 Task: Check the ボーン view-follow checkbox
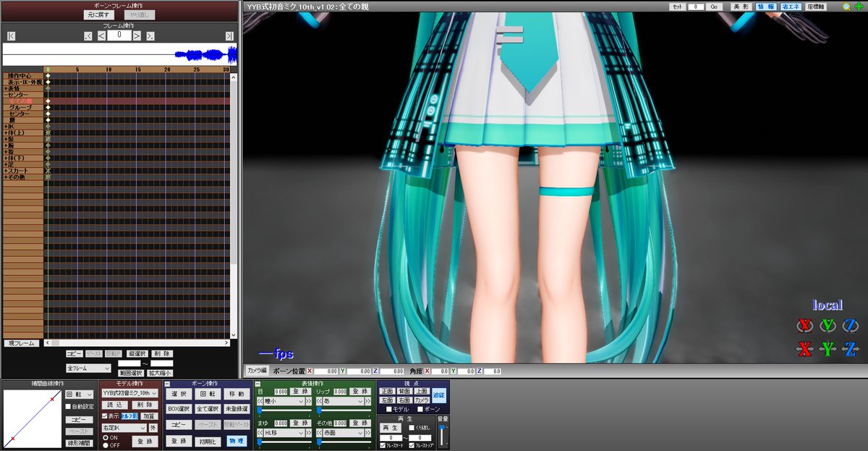click(x=419, y=409)
